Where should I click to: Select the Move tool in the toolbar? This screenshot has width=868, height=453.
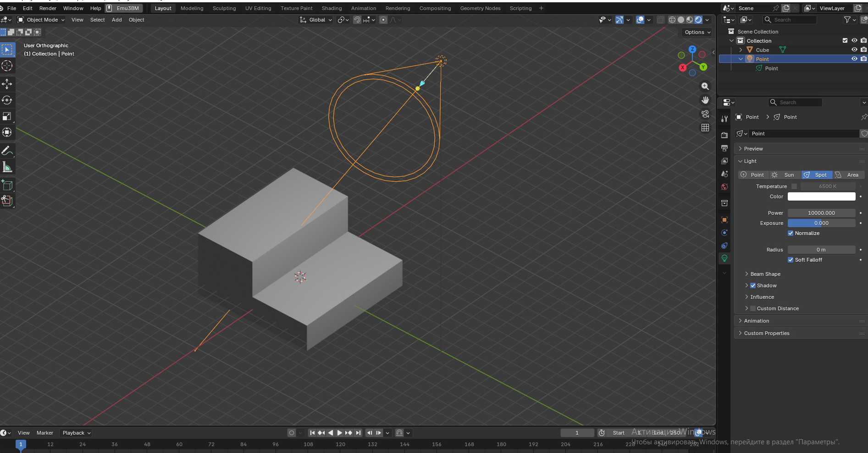[7, 84]
